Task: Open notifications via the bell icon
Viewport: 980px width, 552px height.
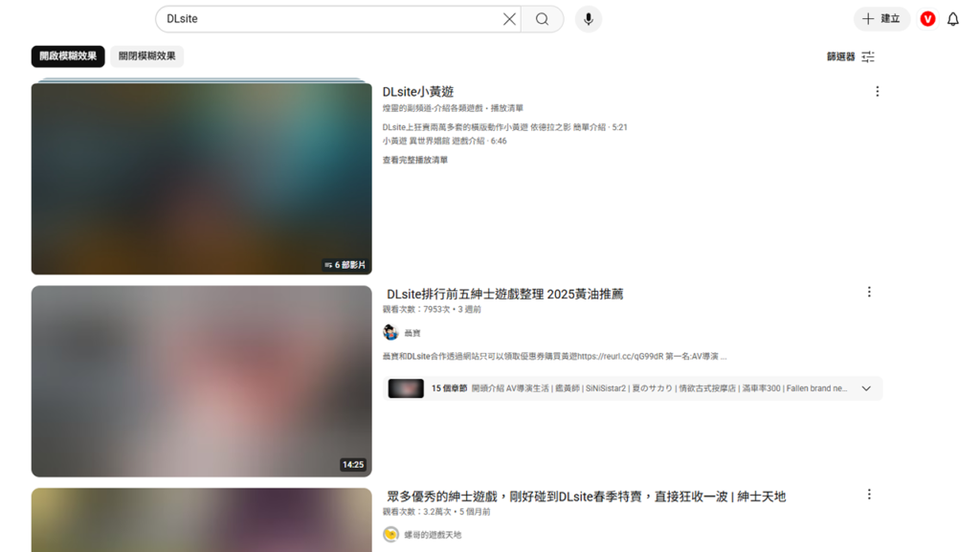Action: coord(953,19)
